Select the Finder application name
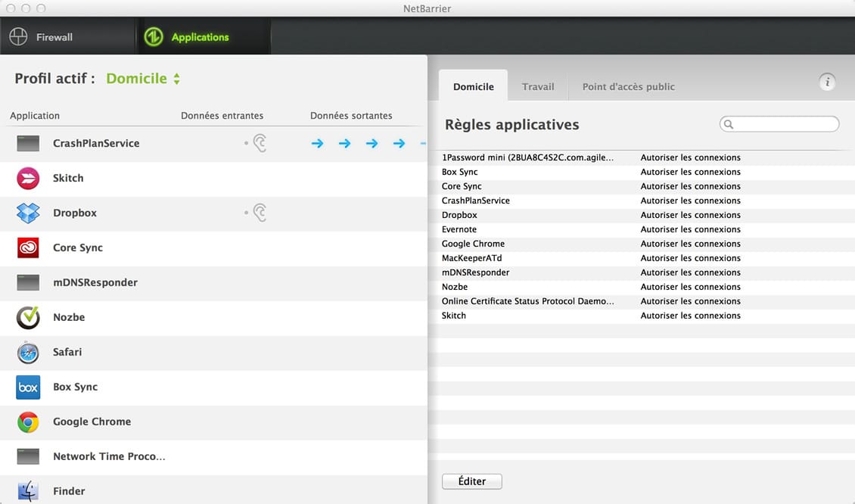This screenshot has height=504, width=855. 69,491
